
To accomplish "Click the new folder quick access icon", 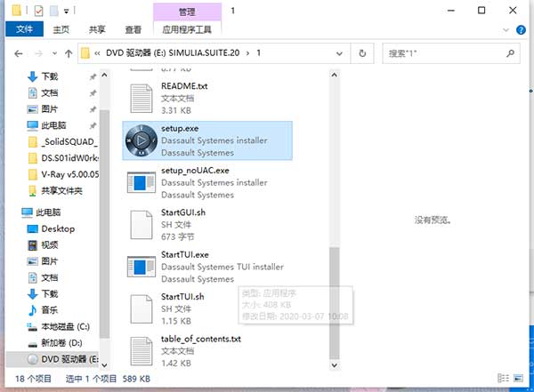I will pos(54,11).
